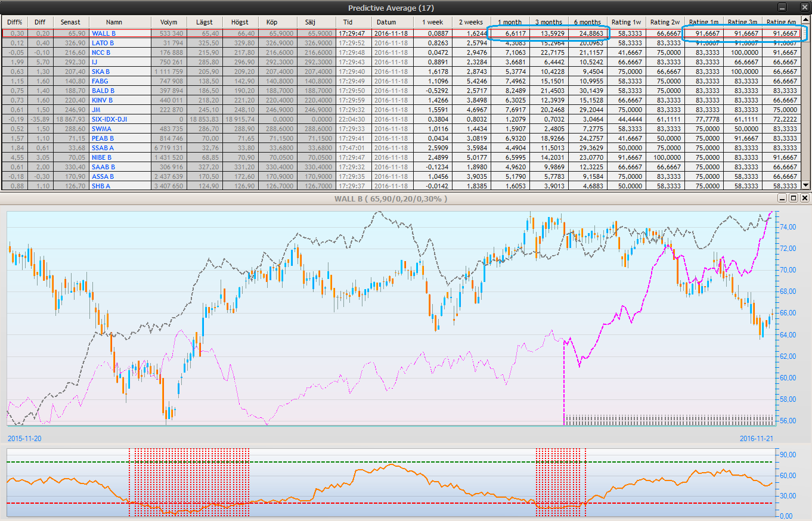The image size is (812, 521).
Task: Maximize the WALL B chart window
Action: pyautogui.click(x=794, y=198)
